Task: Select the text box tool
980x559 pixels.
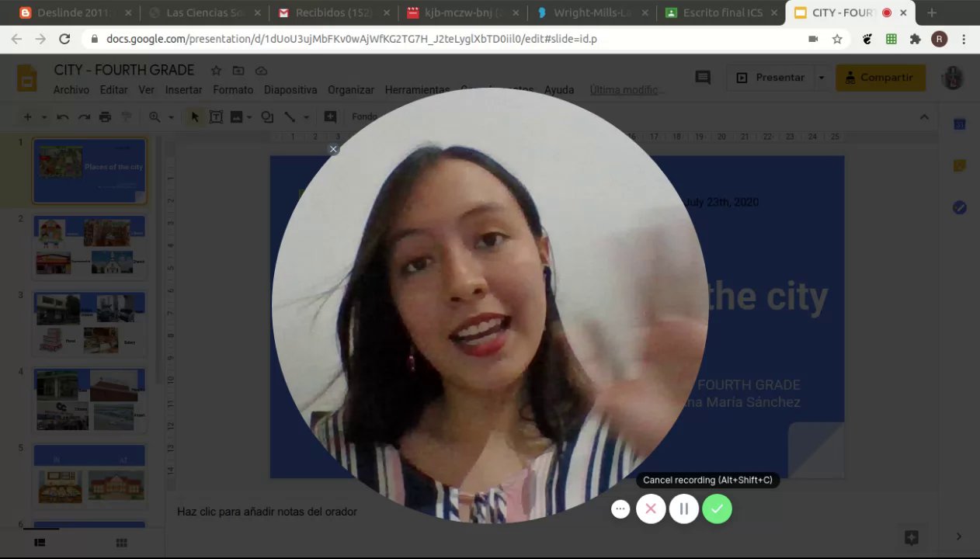Action: coord(216,117)
